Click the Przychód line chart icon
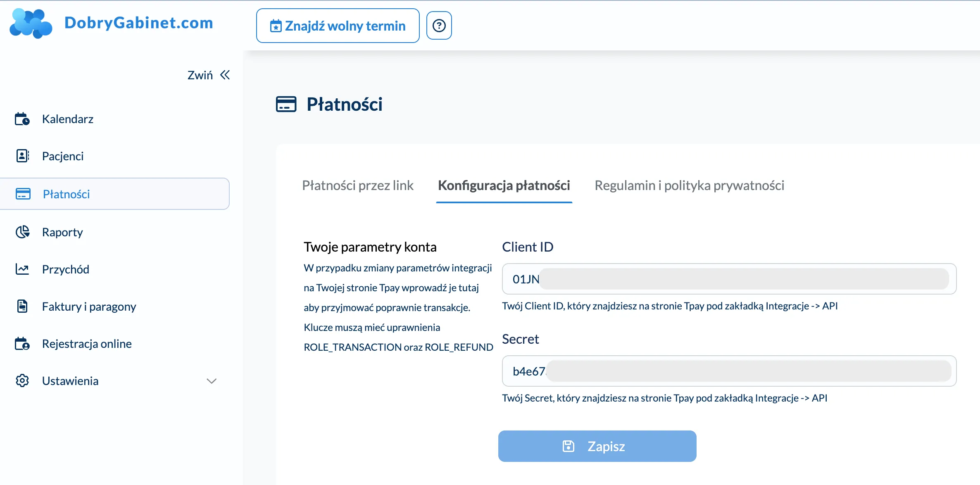This screenshot has height=485, width=980. (22, 269)
